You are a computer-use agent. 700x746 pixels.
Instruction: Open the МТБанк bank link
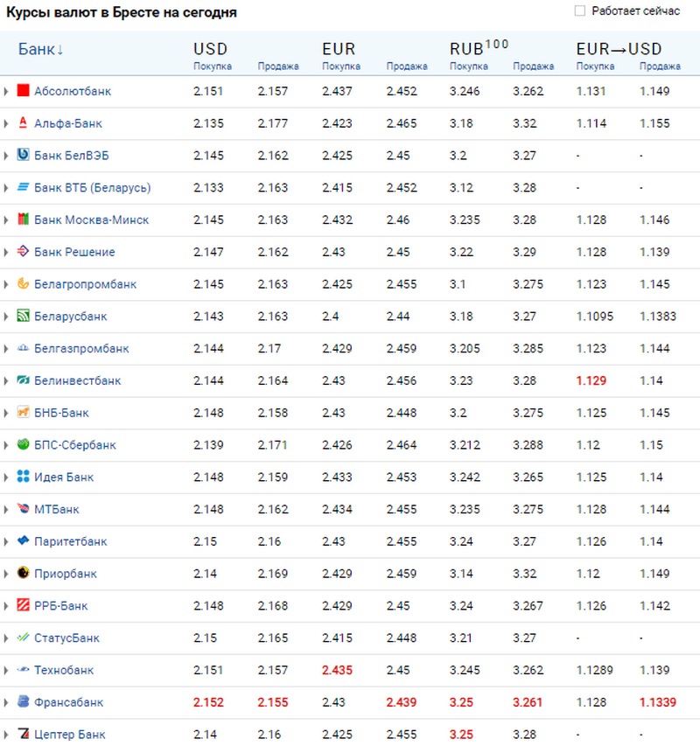pyautogui.click(x=57, y=510)
